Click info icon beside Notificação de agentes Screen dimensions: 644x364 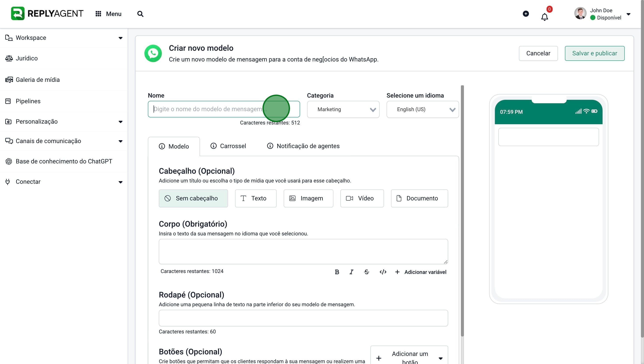click(x=270, y=146)
